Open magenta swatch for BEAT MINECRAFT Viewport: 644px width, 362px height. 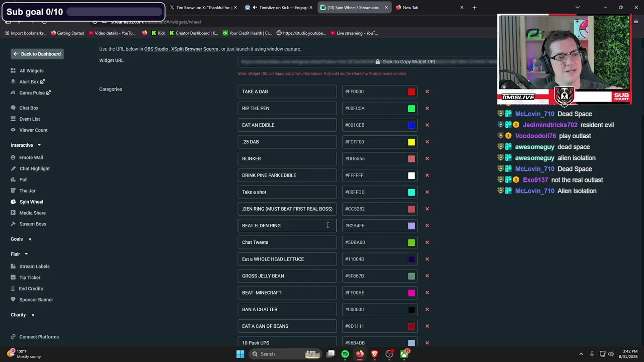[x=412, y=293]
